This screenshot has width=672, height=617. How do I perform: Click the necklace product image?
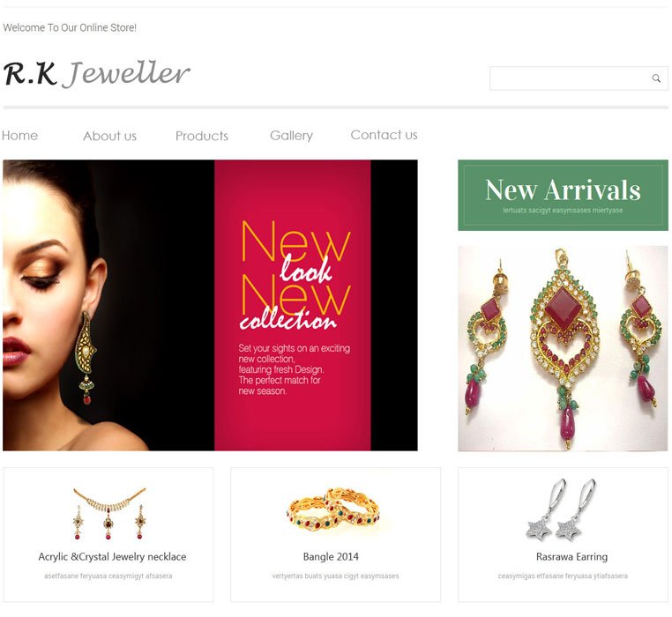pyautogui.click(x=109, y=513)
